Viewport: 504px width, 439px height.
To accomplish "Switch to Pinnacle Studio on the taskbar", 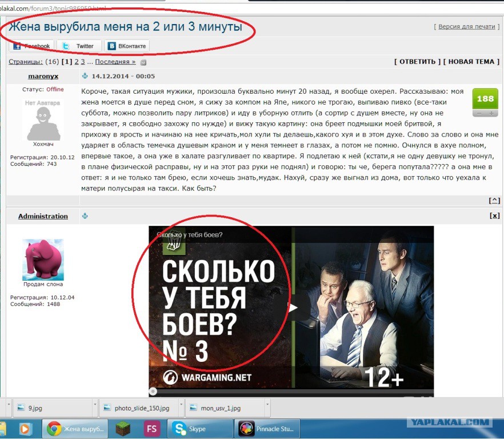I will pos(267,429).
